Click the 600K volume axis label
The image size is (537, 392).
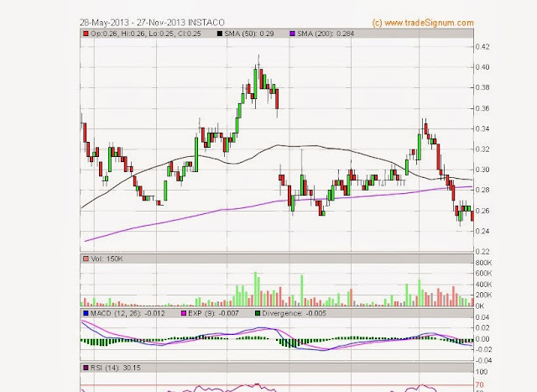coord(483,274)
